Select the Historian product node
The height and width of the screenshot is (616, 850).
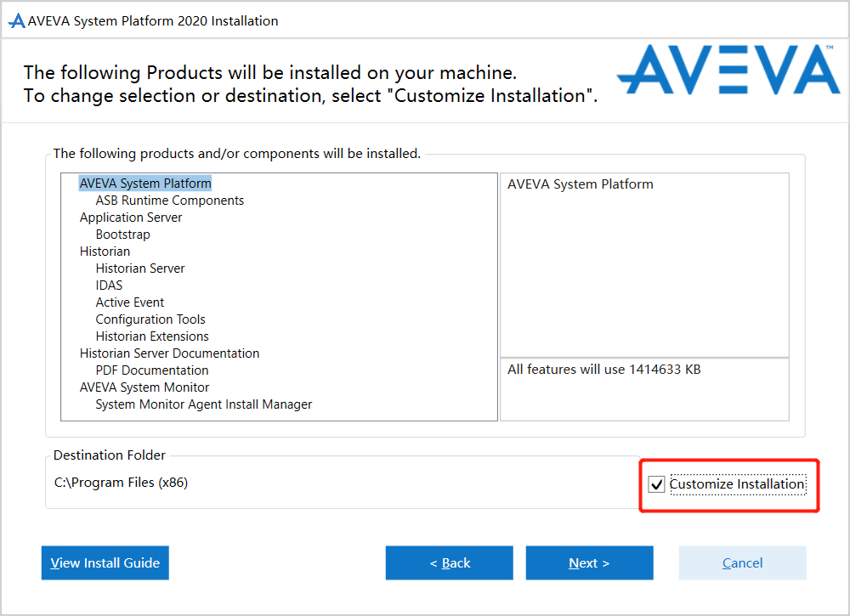tap(105, 251)
